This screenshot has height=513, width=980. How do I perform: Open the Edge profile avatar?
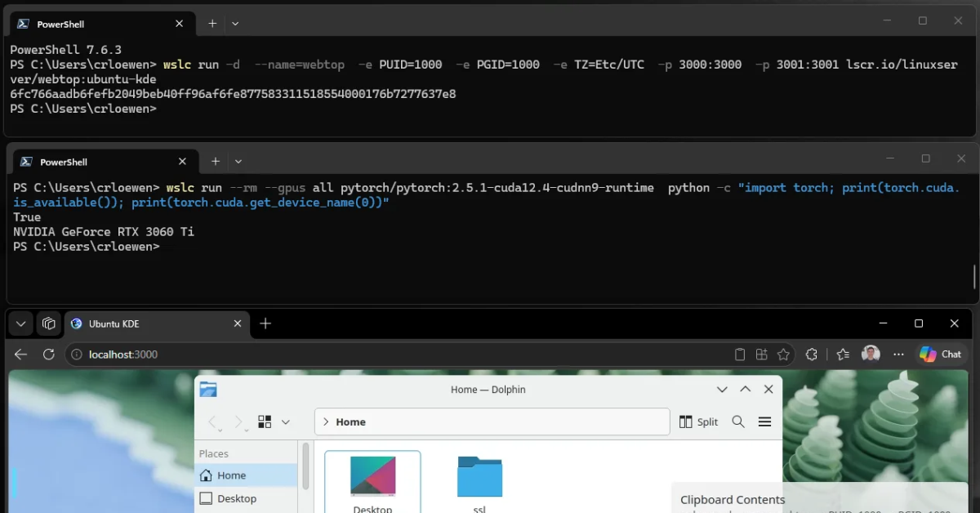click(x=871, y=355)
